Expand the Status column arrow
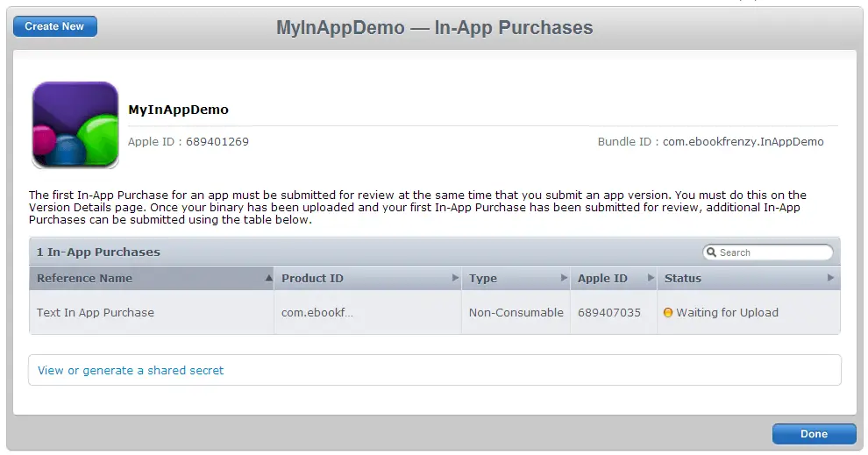Screen dimensions: 868x455 pos(830,278)
